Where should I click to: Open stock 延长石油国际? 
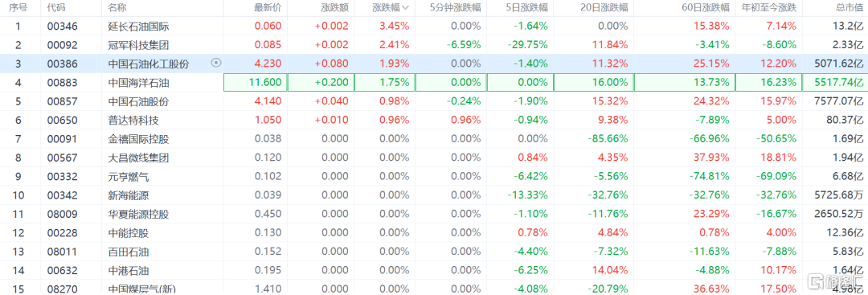(x=139, y=26)
